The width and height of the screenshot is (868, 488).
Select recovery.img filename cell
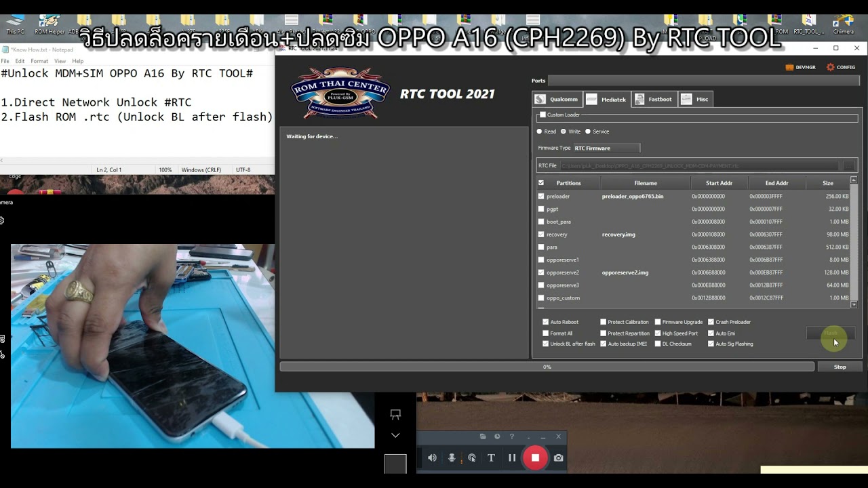tap(618, 235)
